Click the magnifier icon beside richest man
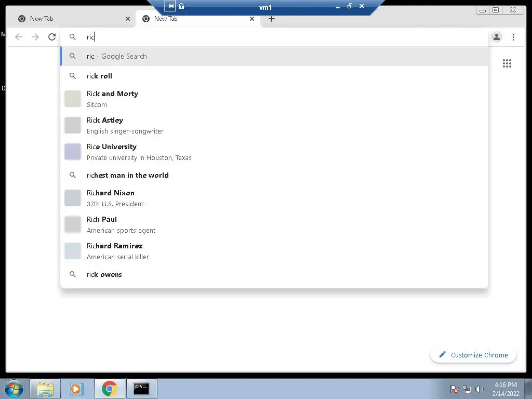The width and height of the screenshot is (532, 399). point(73,175)
